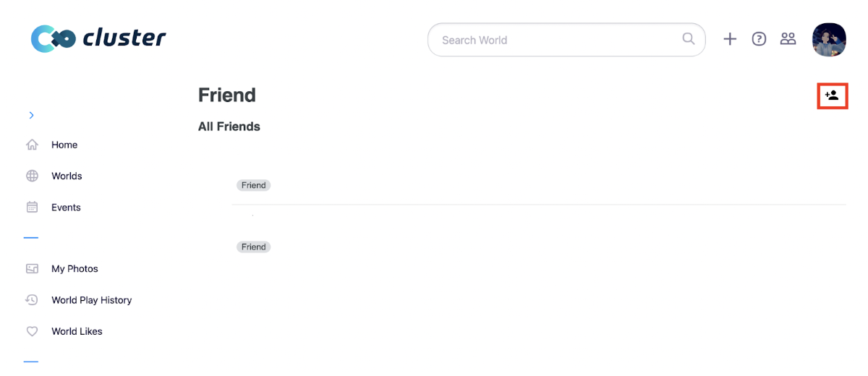Image resolution: width=868 pixels, height=376 pixels.
Task: Open the profile avatar menu
Action: tap(829, 39)
